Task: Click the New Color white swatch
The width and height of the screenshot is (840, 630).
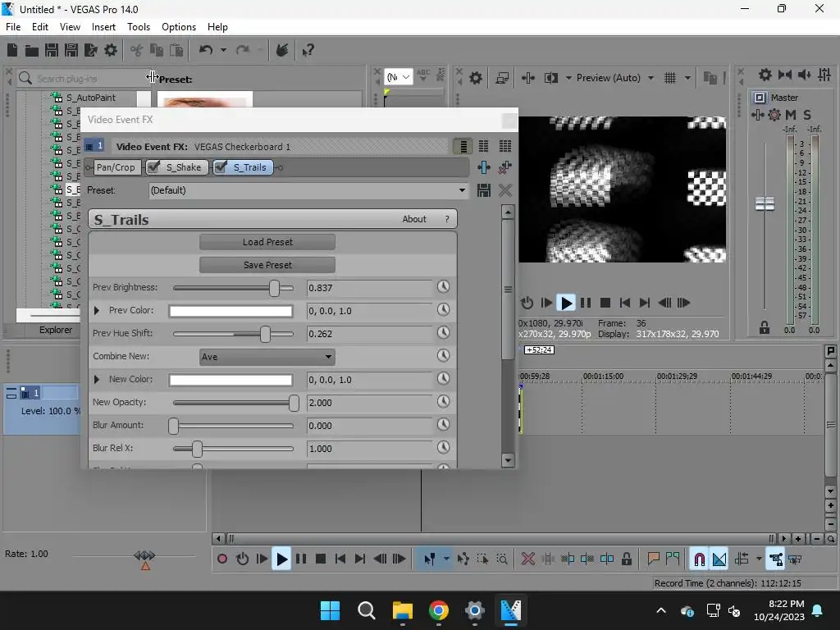Action: click(x=231, y=380)
